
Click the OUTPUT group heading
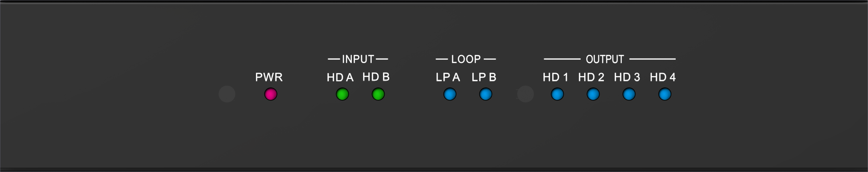[605, 59]
